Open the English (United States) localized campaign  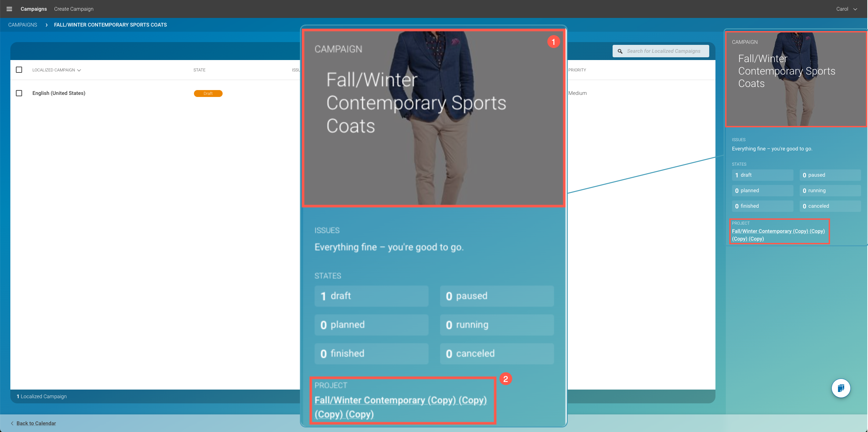[59, 93]
